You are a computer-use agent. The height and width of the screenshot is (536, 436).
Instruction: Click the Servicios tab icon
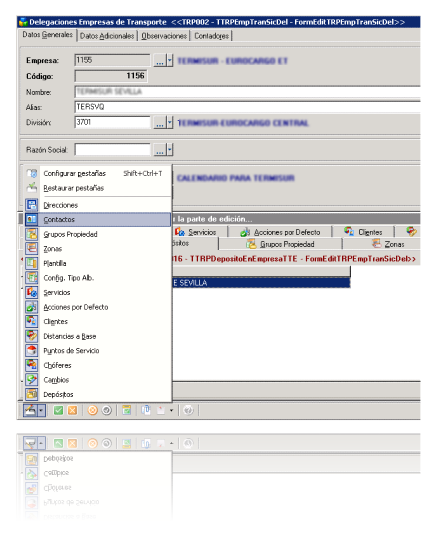[x=180, y=232]
